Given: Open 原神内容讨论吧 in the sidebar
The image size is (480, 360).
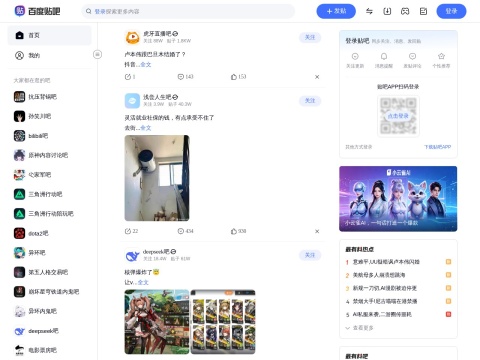Looking at the screenshot, I should [x=41, y=155].
